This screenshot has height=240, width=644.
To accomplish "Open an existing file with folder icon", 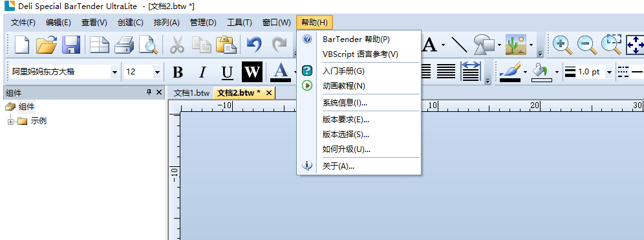I will [x=47, y=45].
